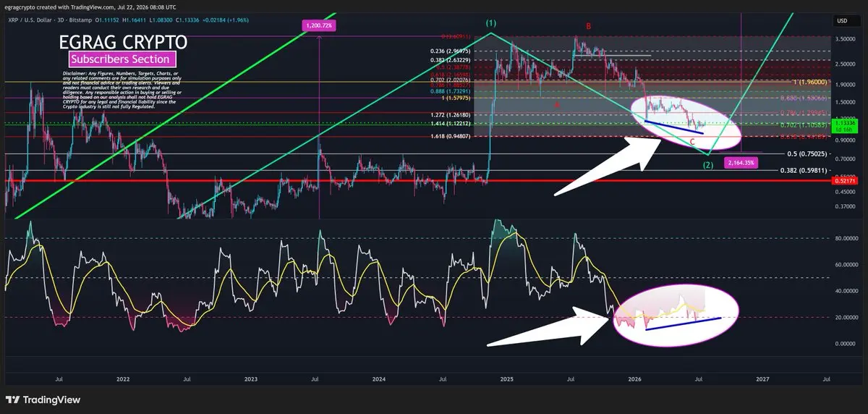Click the red 'B' wave label
The height and width of the screenshot is (414, 868).
tap(588, 26)
